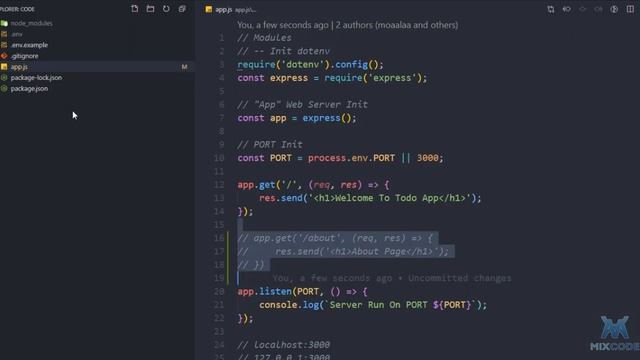640x360 pixels.
Task: Click the icon beside package-lock.json
Action: pos(4,78)
